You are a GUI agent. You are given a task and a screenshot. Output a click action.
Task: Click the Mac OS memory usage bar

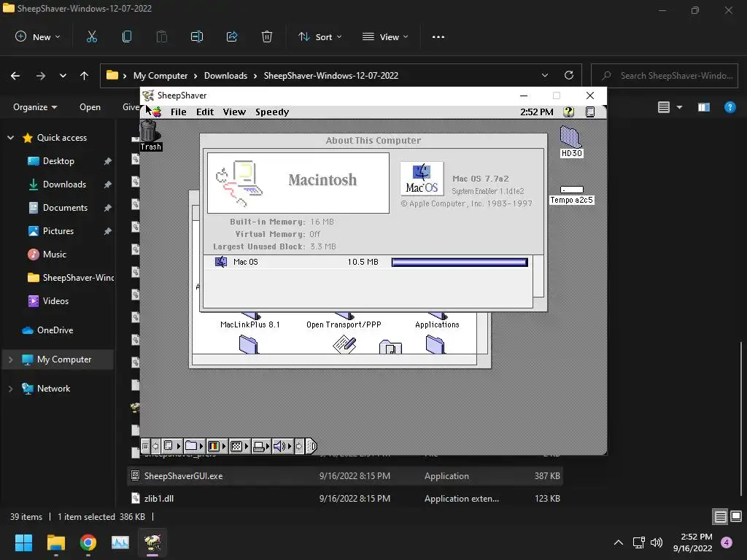pyautogui.click(x=460, y=262)
